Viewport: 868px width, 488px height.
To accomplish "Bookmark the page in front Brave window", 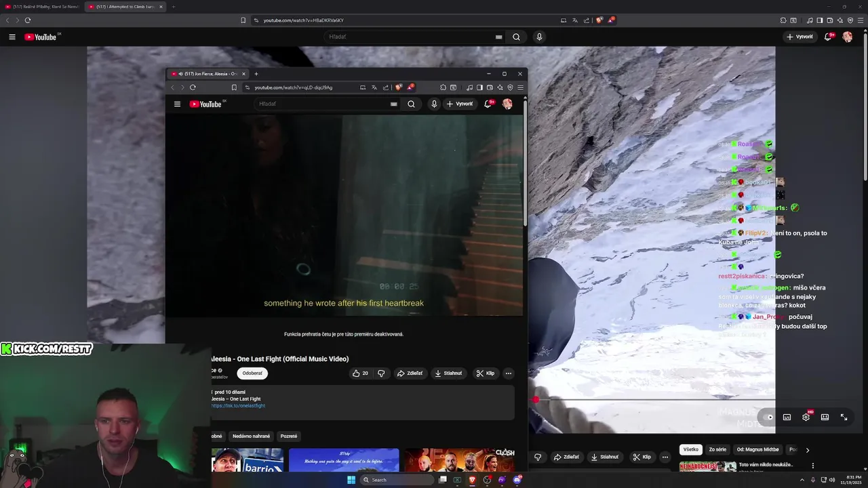I will coord(234,87).
